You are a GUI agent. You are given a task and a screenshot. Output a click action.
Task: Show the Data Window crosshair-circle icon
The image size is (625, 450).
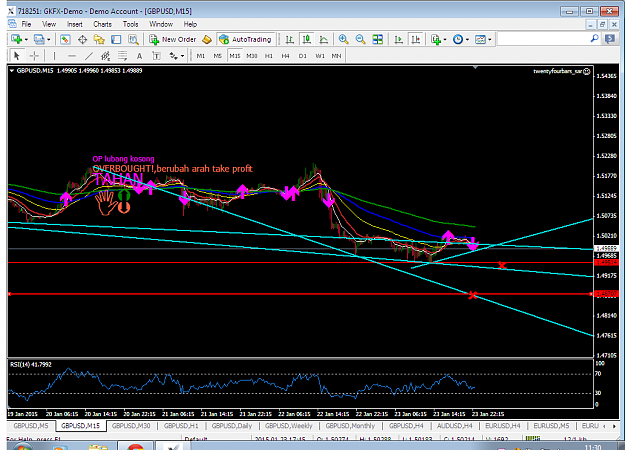tap(82, 39)
